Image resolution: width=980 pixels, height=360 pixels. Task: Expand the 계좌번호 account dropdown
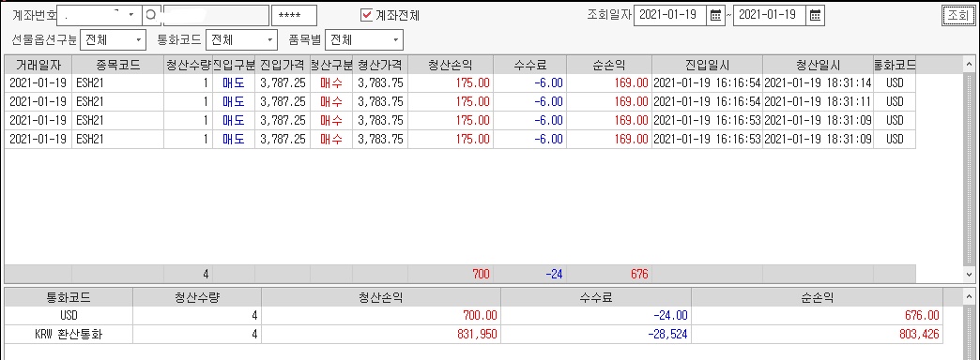tap(130, 14)
